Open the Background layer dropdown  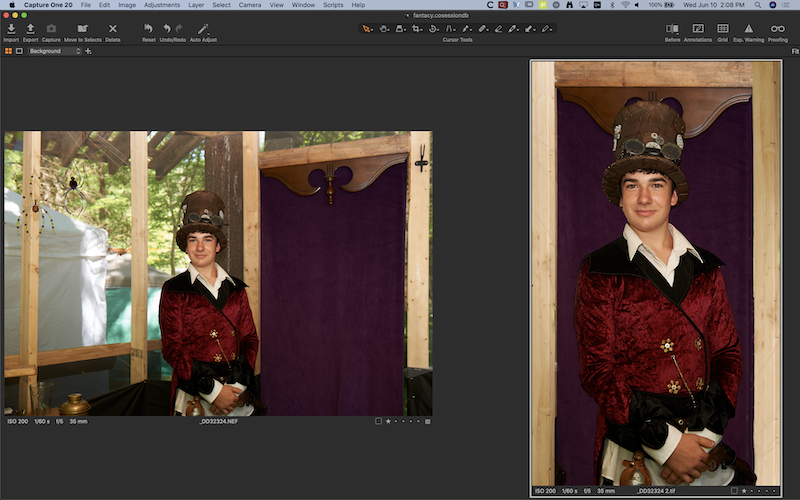[55, 51]
